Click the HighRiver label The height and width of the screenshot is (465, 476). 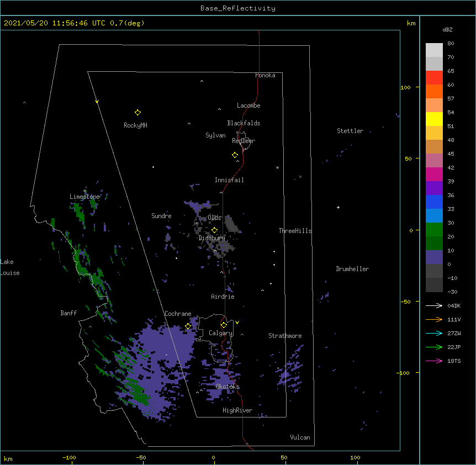(237, 410)
